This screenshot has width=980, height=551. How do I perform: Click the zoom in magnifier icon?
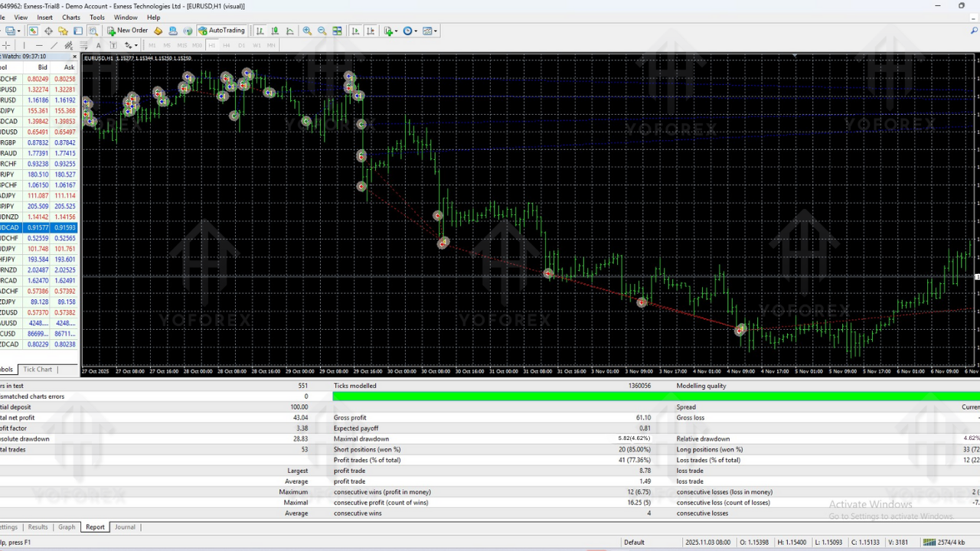[x=307, y=31]
